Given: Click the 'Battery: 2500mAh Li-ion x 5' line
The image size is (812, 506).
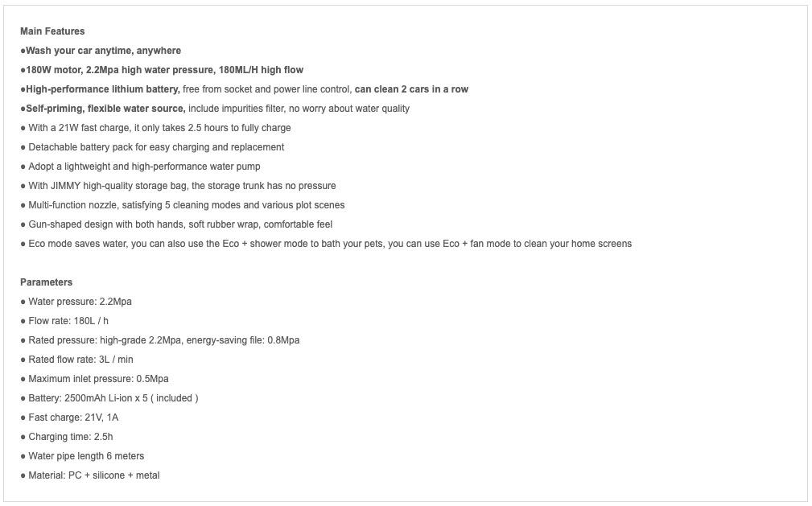Looking at the screenshot, I should (113, 398).
